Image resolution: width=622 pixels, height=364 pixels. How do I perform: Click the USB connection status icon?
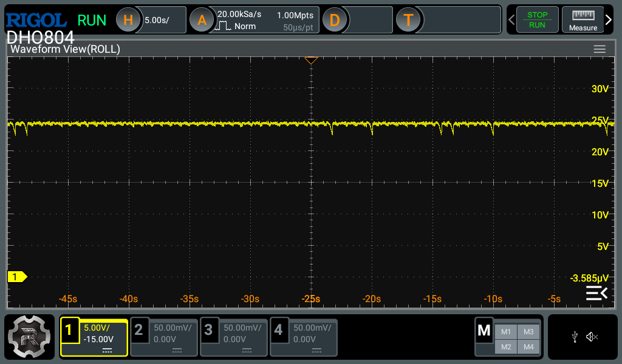click(x=575, y=337)
